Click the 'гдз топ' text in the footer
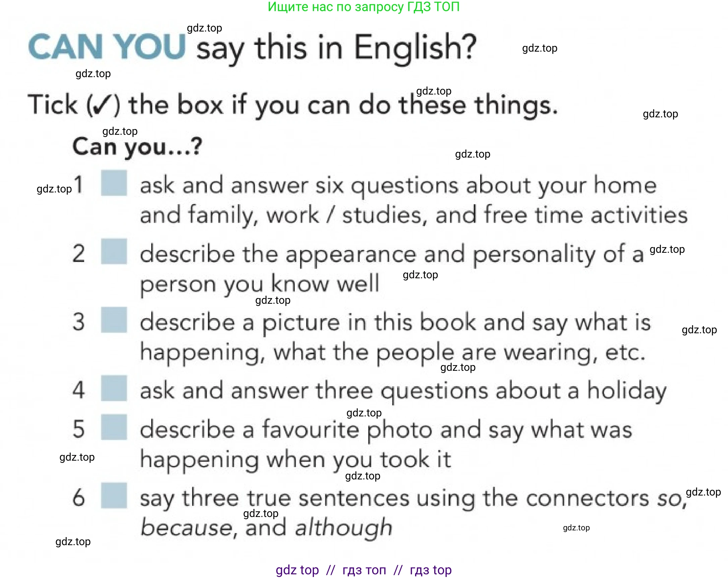728x579 pixels. [363, 570]
